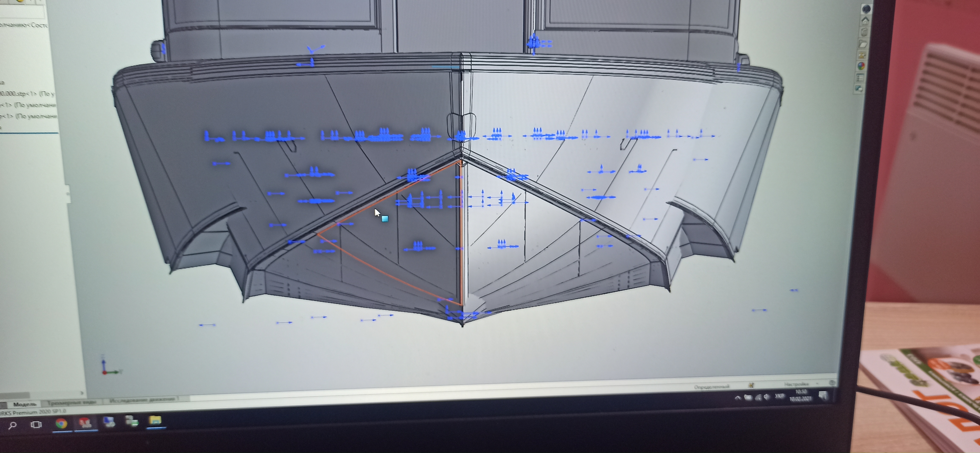
Task: Click the 3DEXPERIENCE icon in the task pane
Action: tap(866, 9)
